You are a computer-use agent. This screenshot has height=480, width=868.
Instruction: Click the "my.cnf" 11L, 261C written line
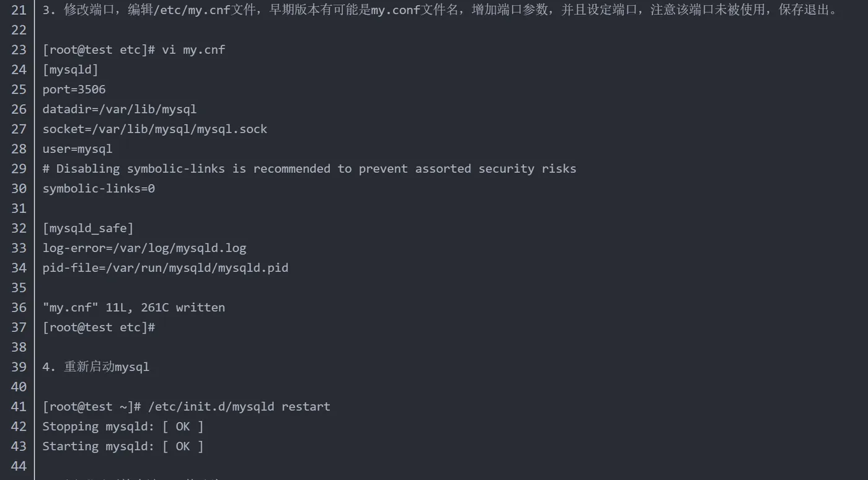tap(133, 307)
